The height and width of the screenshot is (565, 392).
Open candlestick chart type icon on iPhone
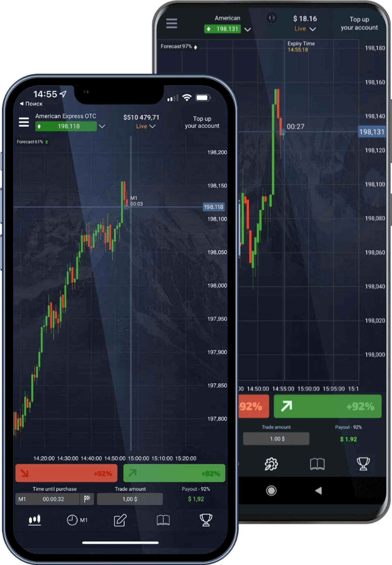pyautogui.click(x=35, y=520)
